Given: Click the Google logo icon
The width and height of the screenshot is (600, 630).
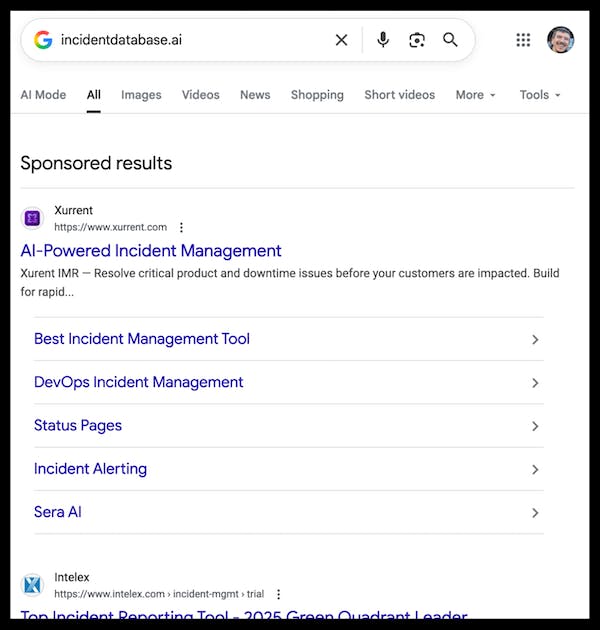Looking at the screenshot, I should click(x=42, y=40).
